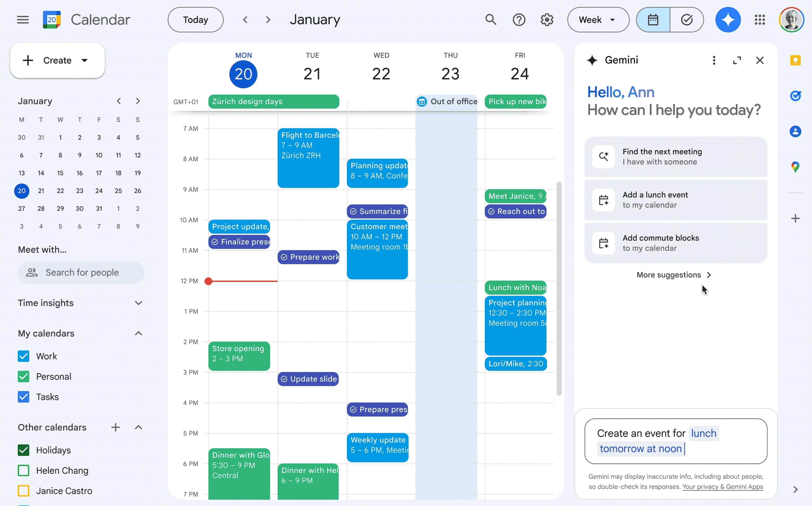
Task: Open the main hamburger menu
Action: tap(23, 20)
